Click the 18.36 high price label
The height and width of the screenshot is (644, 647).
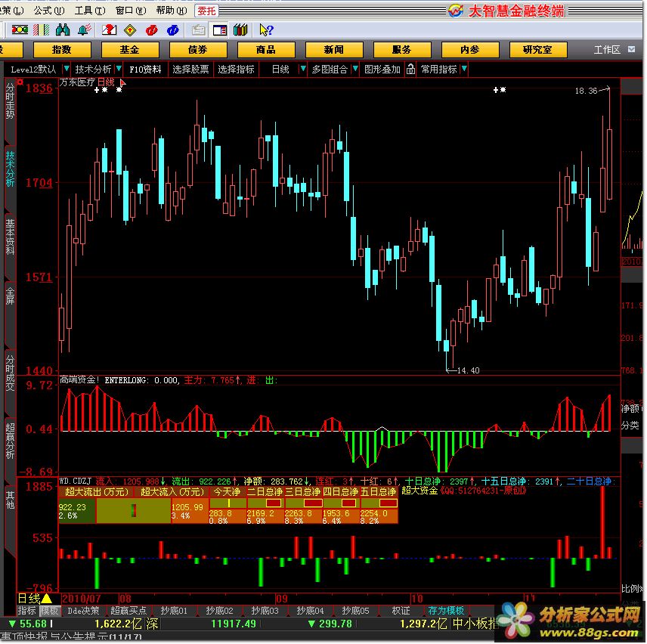(x=586, y=91)
